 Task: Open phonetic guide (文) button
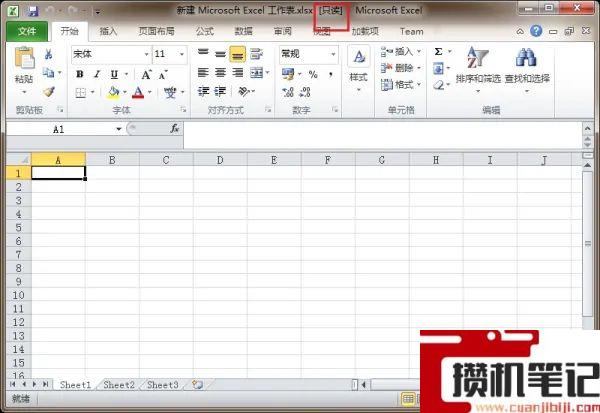point(170,92)
